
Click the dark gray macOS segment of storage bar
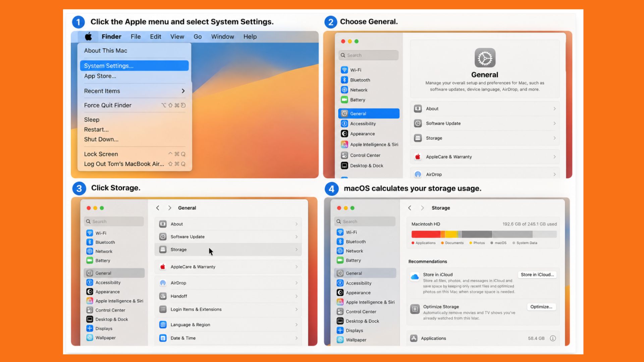pyautogui.click(x=477, y=234)
